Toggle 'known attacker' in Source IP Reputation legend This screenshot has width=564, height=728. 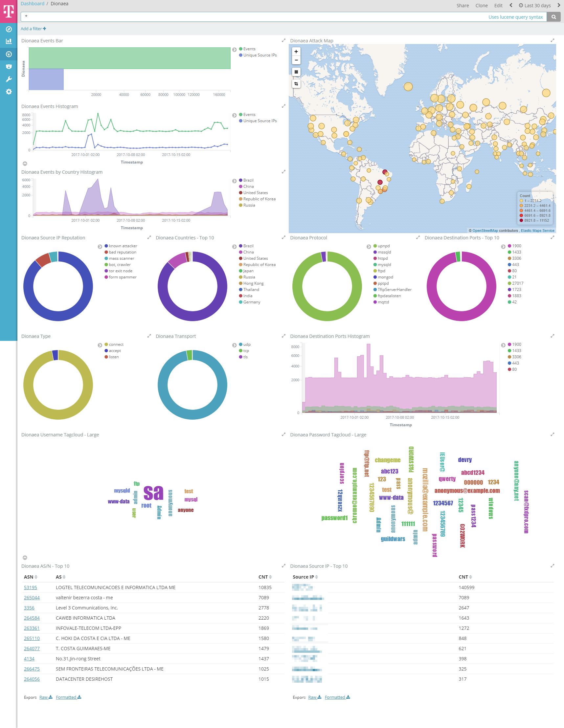pos(123,246)
